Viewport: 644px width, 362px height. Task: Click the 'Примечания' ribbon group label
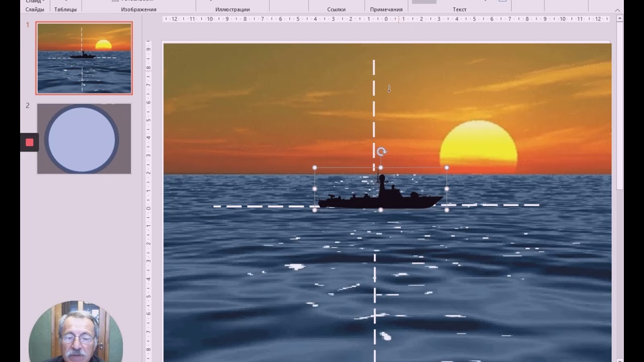point(386,10)
